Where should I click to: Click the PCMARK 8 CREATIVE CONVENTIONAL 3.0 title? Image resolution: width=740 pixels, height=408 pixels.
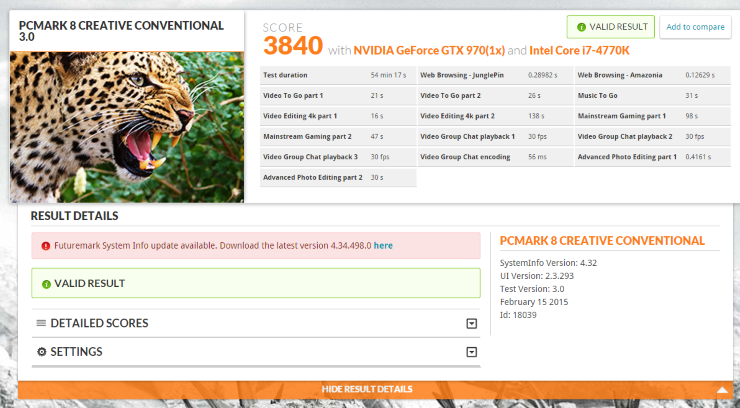pyautogui.click(x=121, y=31)
